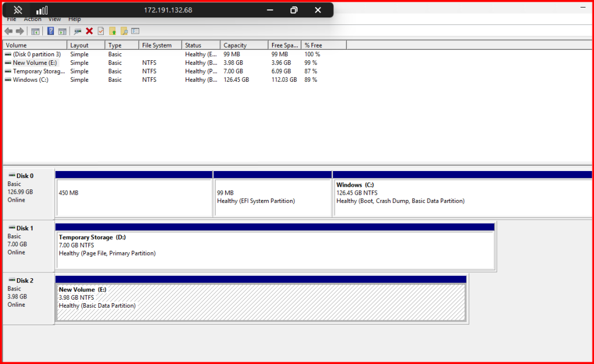Click the unpin icon on remote connection bar
The image size is (594, 364).
(x=18, y=10)
